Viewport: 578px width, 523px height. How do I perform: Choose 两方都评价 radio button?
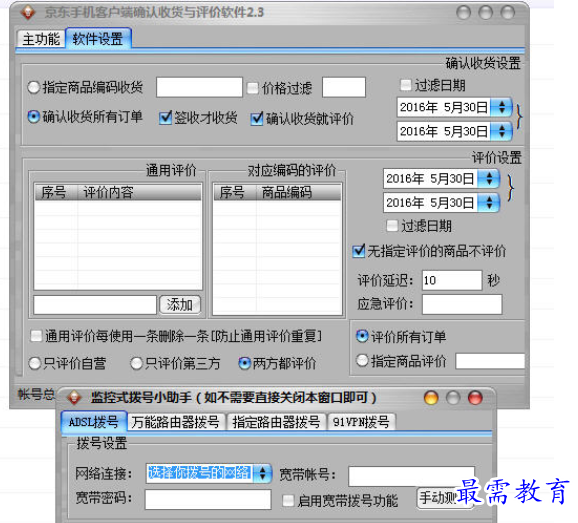(277, 363)
